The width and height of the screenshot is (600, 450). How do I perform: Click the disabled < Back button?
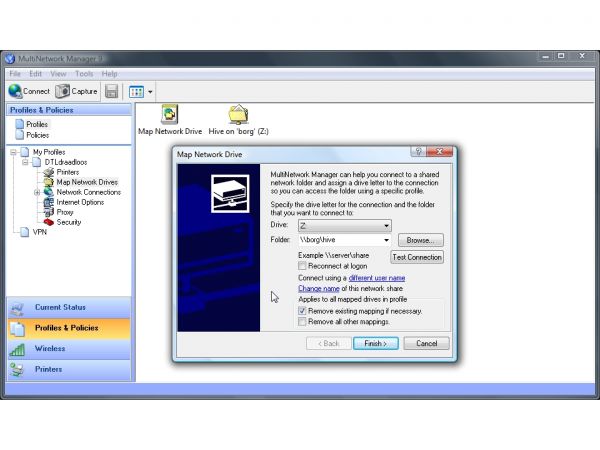[328, 343]
